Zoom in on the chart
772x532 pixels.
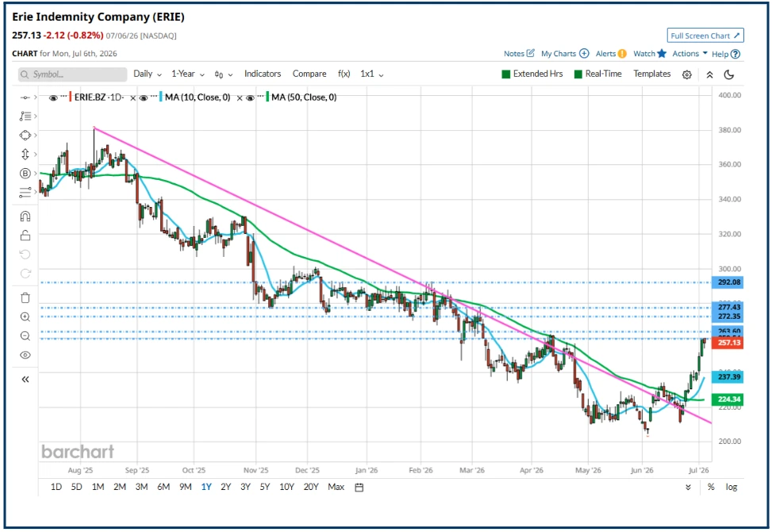25,317
